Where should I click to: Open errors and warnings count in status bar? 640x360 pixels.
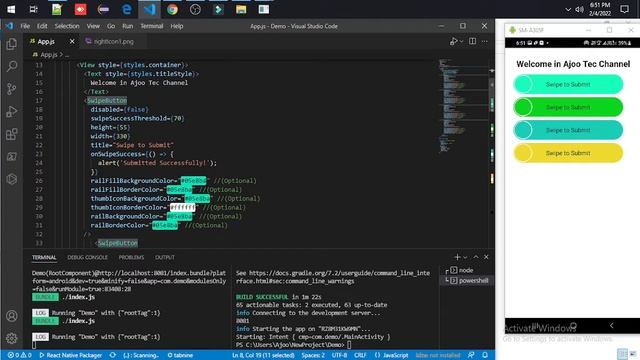pyautogui.click(x=19, y=355)
